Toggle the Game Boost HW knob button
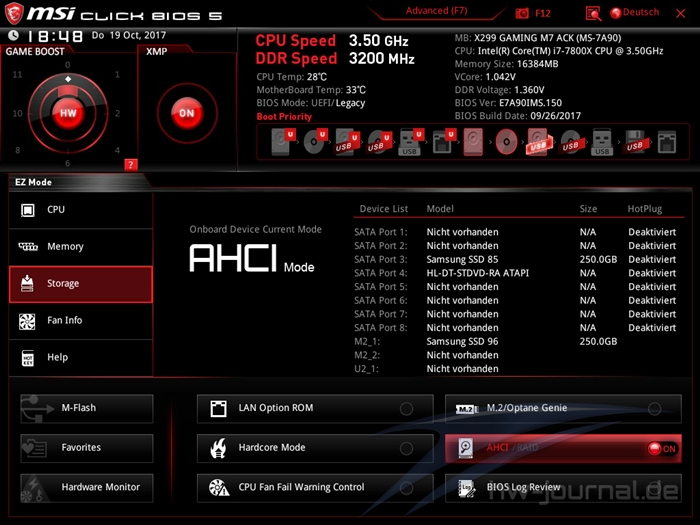Screen dimensions: 700x525 tap(68, 113)
